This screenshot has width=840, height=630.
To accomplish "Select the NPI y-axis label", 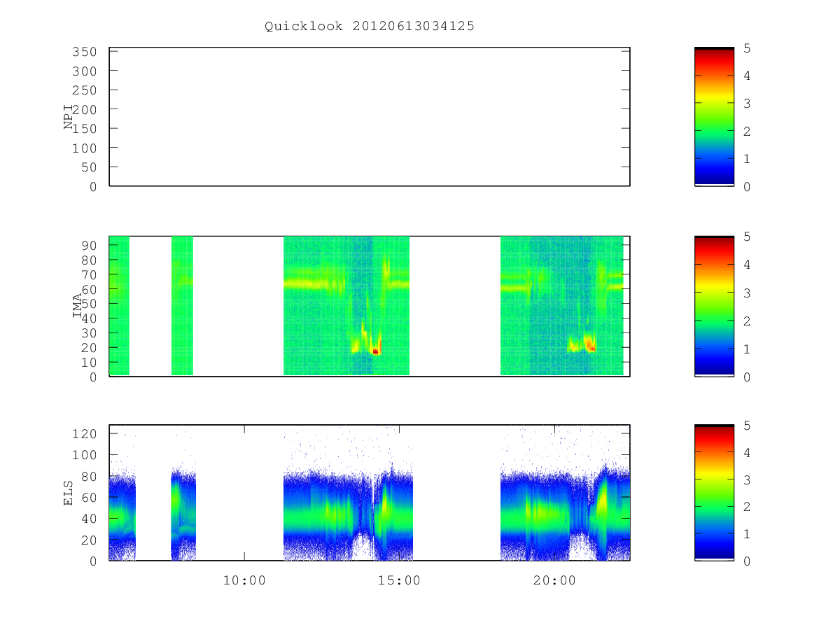I will click(69, 116).
